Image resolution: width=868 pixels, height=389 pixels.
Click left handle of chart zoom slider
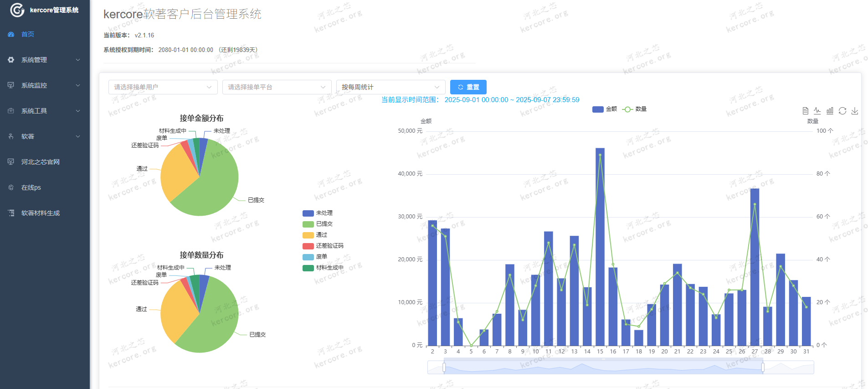pos(444,367)
